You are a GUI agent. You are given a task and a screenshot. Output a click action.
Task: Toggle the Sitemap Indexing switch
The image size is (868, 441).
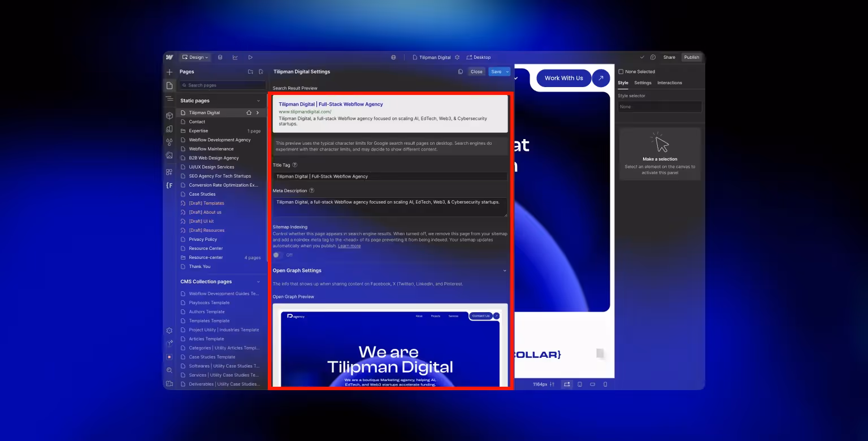(277, 255)
